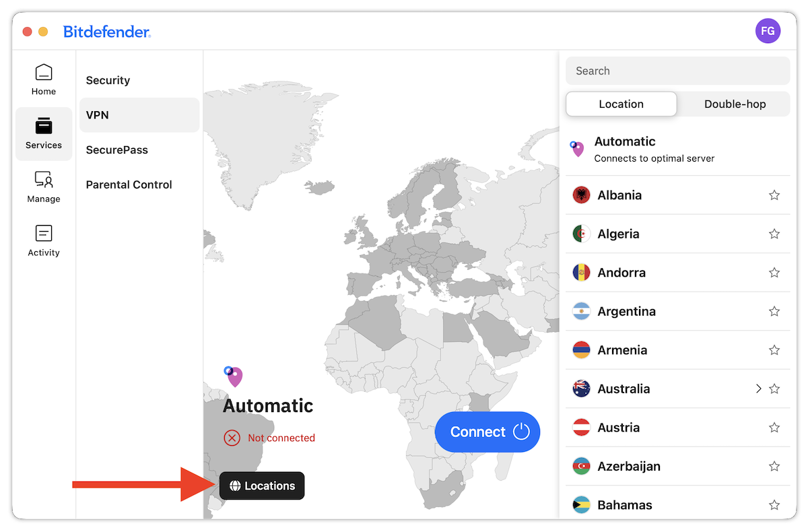Click the Algeria flag icon

coord(581,234)
